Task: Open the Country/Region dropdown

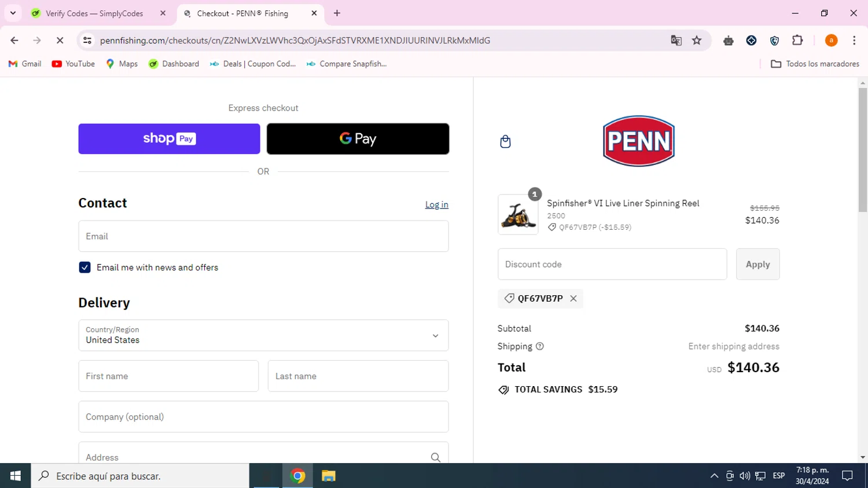Action: (263, 335)
